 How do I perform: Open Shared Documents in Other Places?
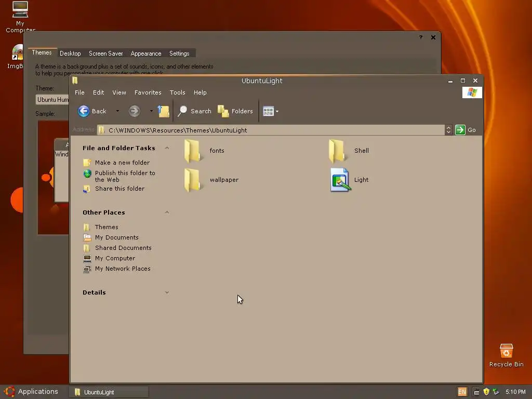(123, 248)
